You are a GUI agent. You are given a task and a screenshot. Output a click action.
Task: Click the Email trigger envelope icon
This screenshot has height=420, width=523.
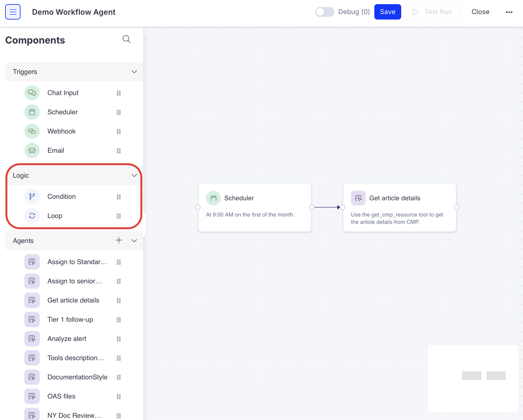(x=32, y=150)
